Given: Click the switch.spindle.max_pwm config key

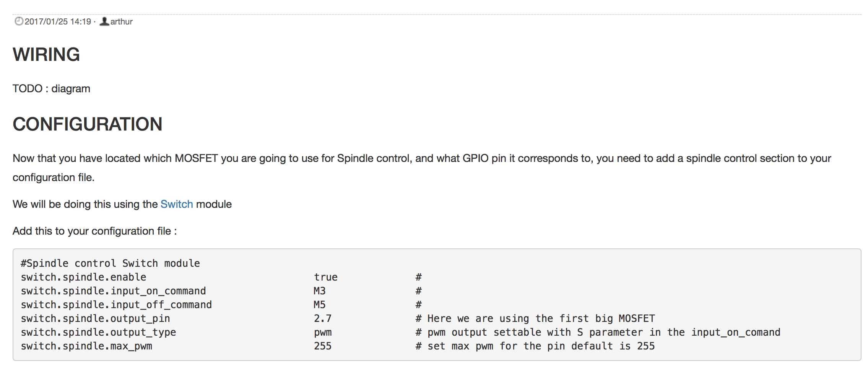Looking at the screenshot, I should point(87,346).
